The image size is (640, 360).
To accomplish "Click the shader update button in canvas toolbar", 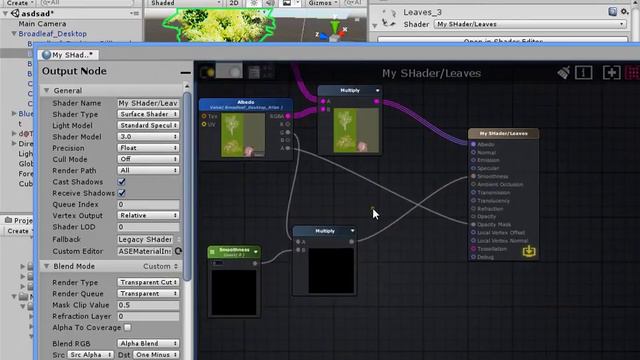I will (207, 72).
